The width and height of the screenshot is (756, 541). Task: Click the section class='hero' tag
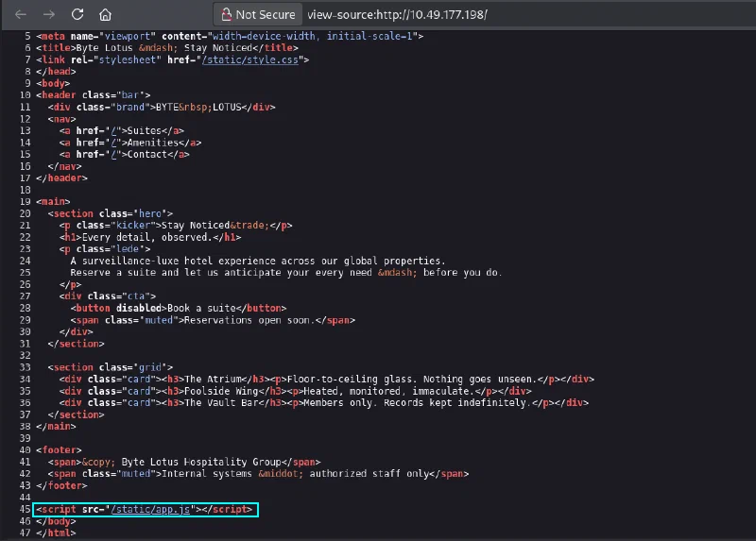(110, 213)
